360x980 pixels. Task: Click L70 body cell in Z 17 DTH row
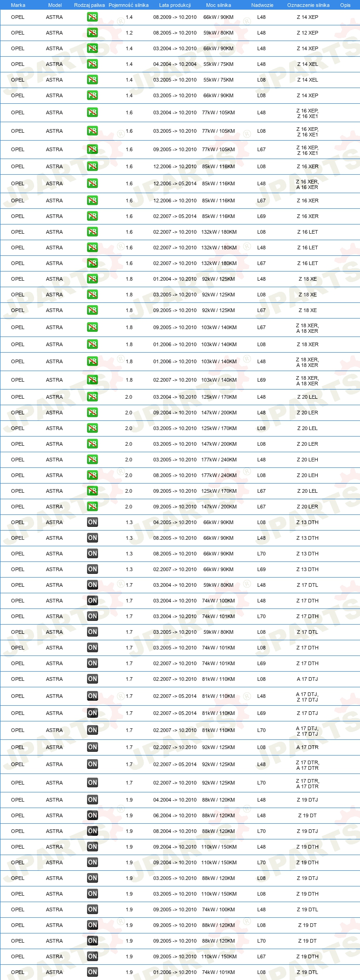tap(261, 616)
